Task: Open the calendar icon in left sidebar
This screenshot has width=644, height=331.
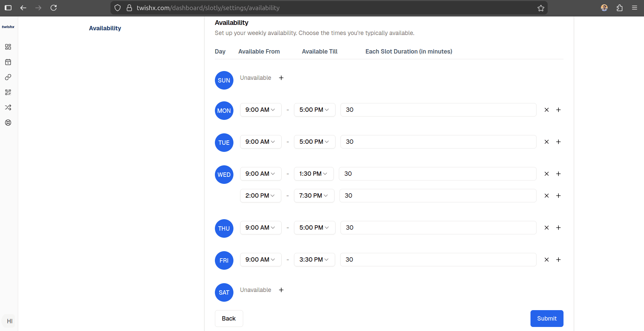Action: click(x=8, y=62)
